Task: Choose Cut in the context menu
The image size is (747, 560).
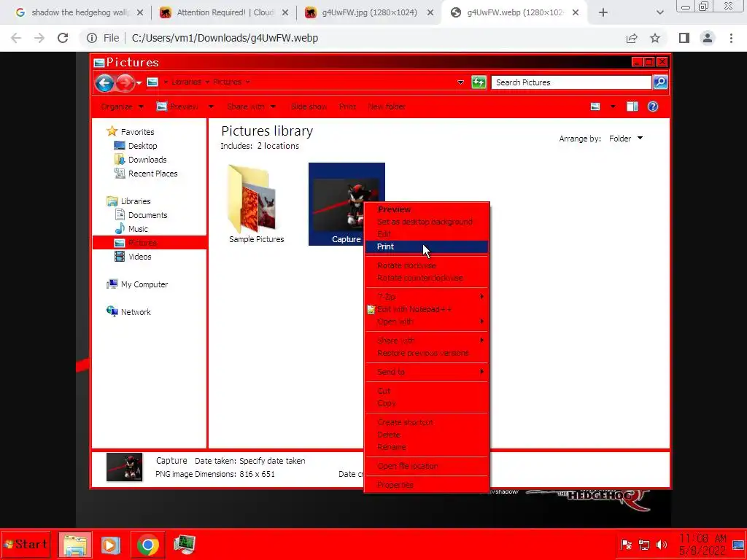Action: pos(426,391)
